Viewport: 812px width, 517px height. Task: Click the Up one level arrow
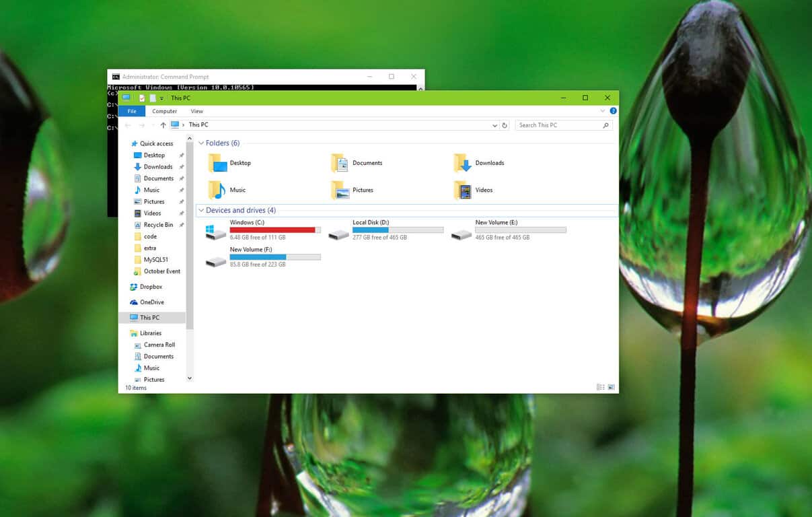coord(163,125)
